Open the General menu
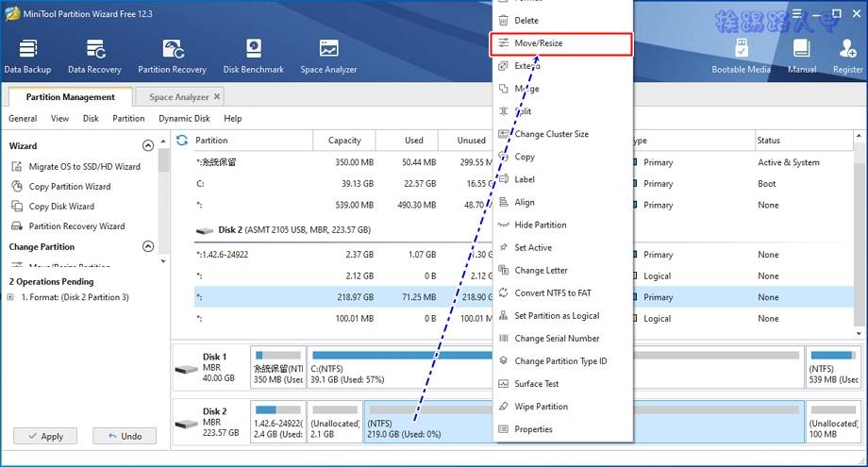The width and height of the screenshot is (868, 467). [23, 119]
